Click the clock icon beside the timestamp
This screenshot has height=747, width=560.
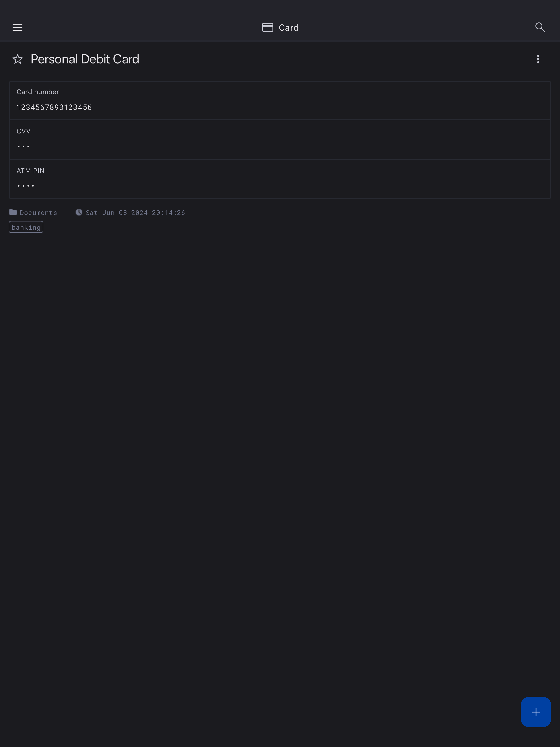click(79, 212)
